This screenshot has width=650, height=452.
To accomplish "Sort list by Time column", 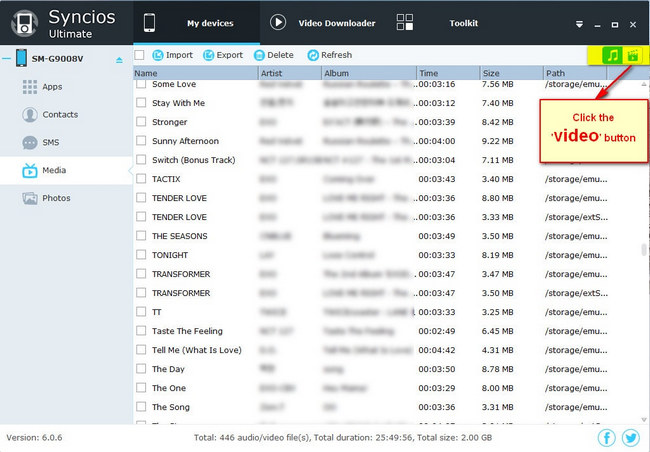I will (448, 73).
